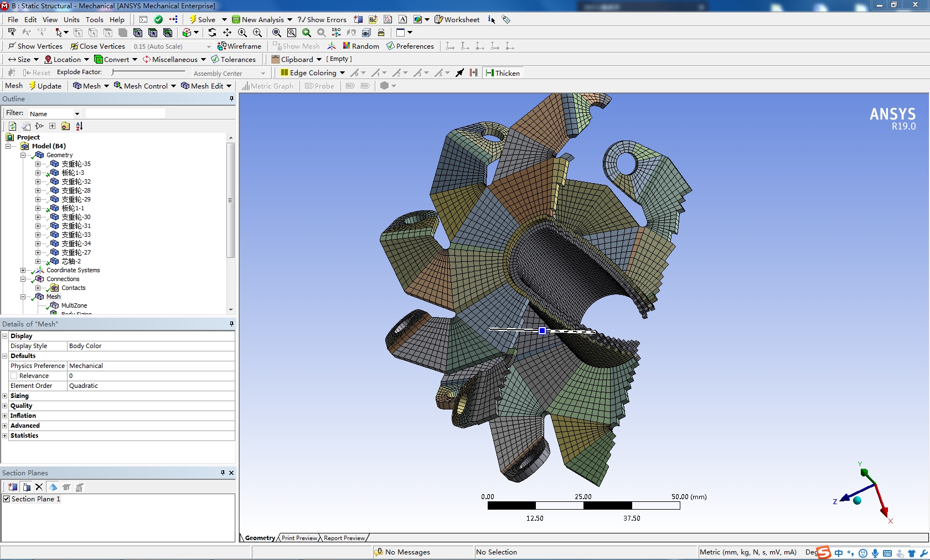Expand the Statistics group in Details
The width and height of the screenshot is (930, 560).
click(x=5, y=436)
